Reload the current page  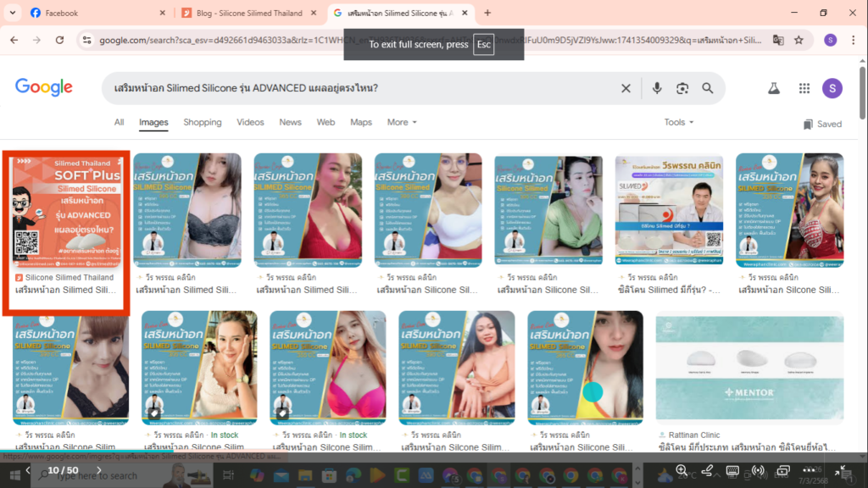pos(60,40)
